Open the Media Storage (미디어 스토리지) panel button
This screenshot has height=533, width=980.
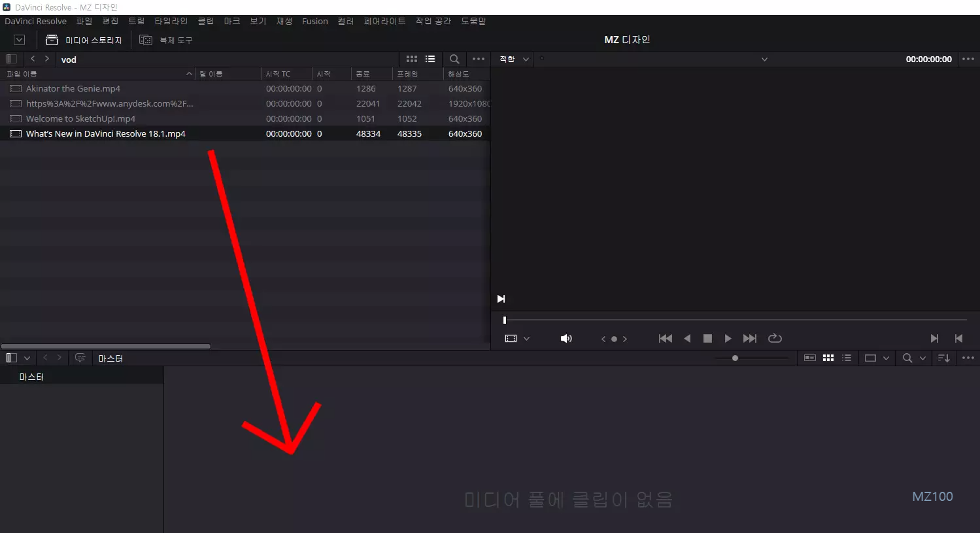coord(84,40)
